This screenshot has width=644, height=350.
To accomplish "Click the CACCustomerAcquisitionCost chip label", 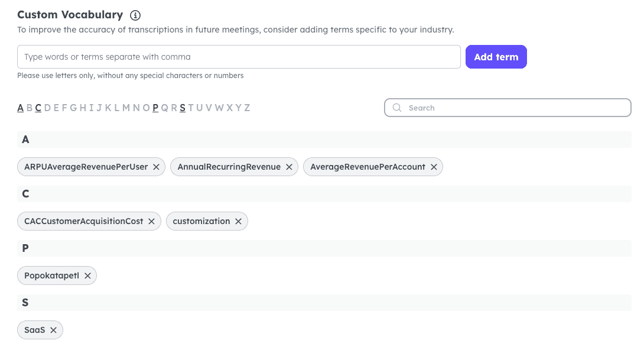I will click(84, 221).
